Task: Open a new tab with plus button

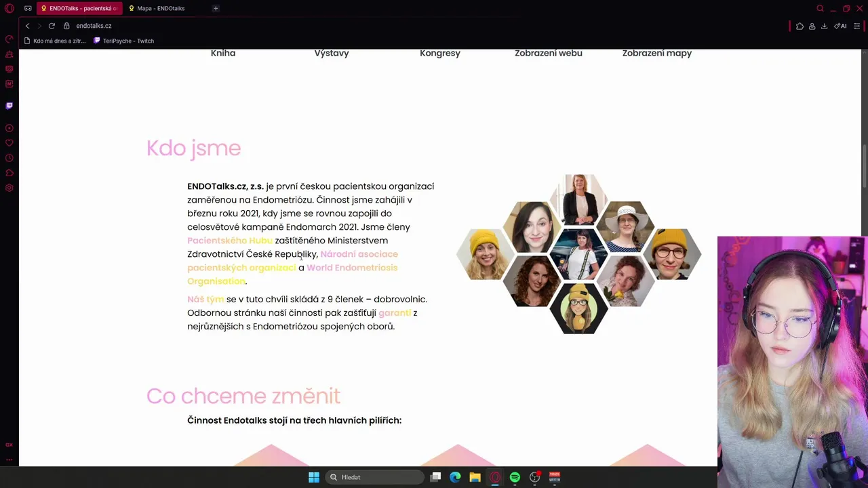Action: click(x=216, y=8)
